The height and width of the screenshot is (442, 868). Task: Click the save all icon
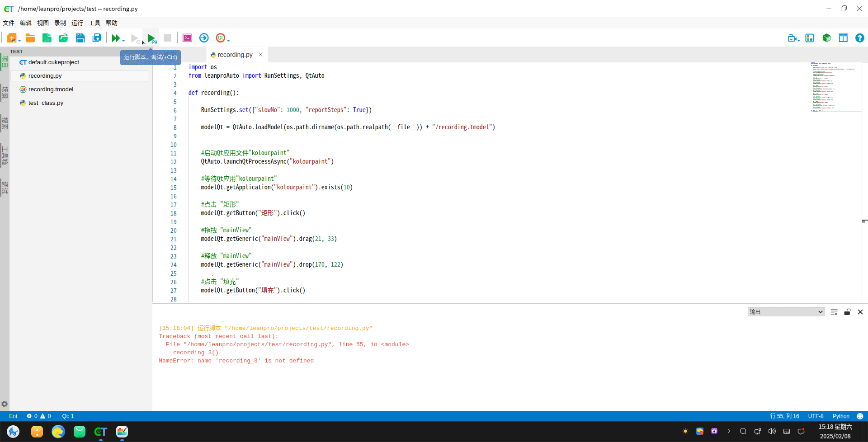coord(97,38)
